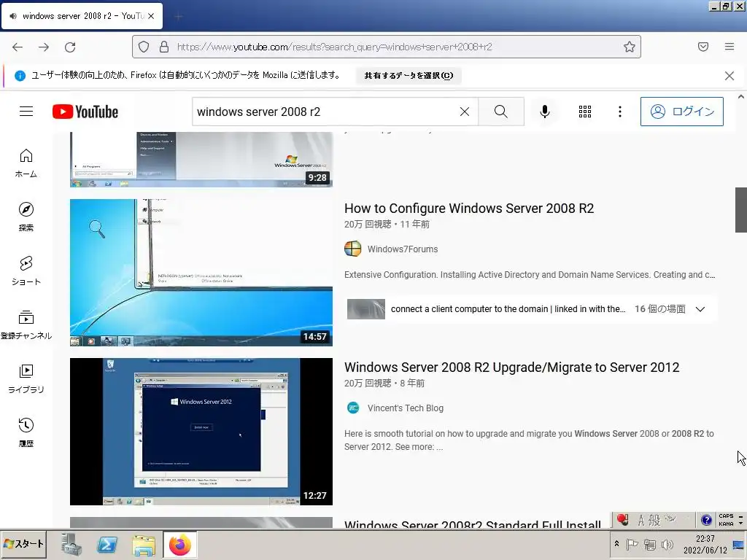The height and width of the screenshot is (560, 747).
Task: Open ホーム in the sidebar
Action: (x=26, y=163)
